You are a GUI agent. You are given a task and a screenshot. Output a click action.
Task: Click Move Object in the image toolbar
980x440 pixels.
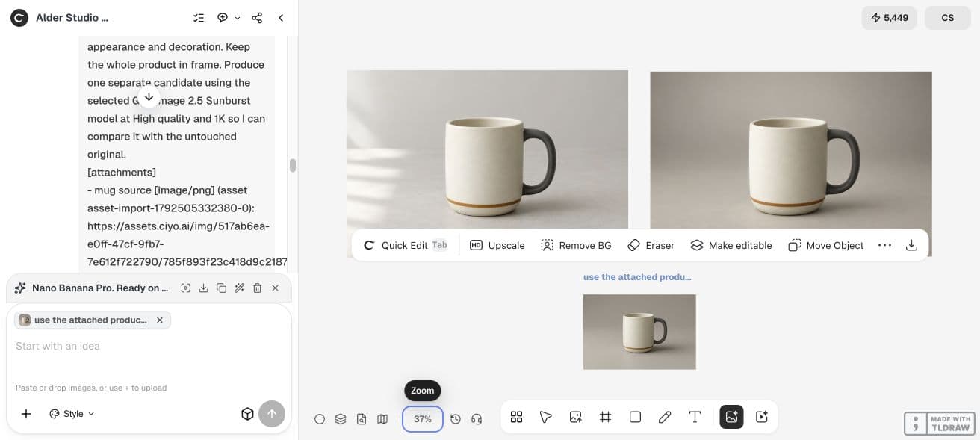(826, 245)
